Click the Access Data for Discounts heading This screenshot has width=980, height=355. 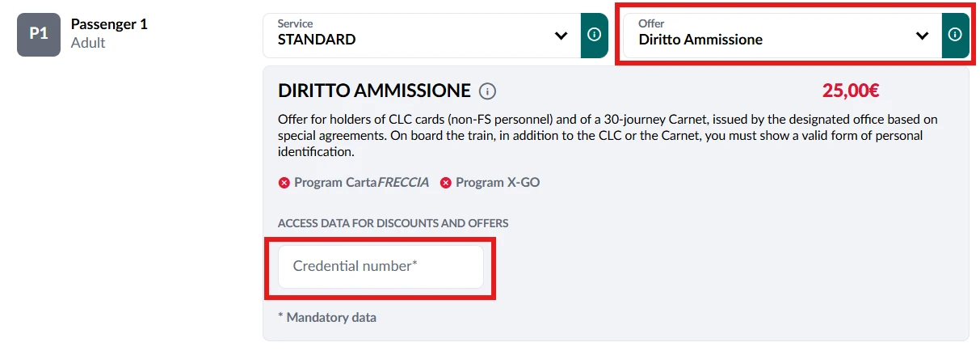[393, 223]
